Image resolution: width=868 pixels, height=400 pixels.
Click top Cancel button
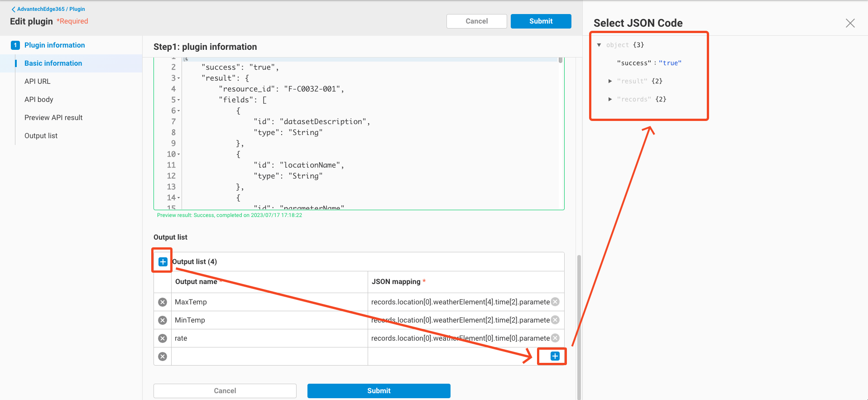(476, 21)
